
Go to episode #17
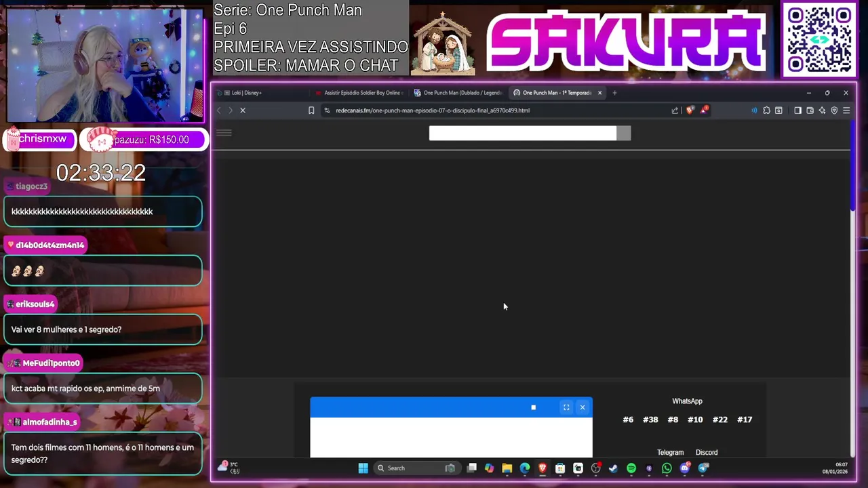[x=745, y=420]
